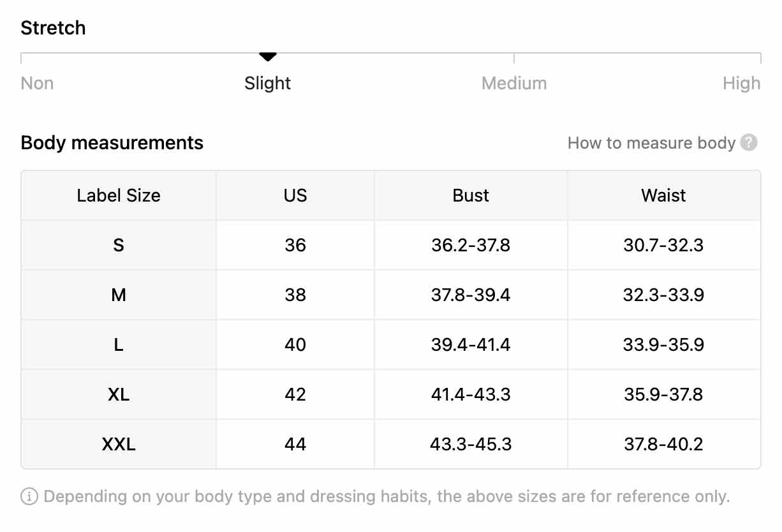Click the bust value 36.2-37.8
This screenshot has height=532, width=782.
[x=471, y=245]
